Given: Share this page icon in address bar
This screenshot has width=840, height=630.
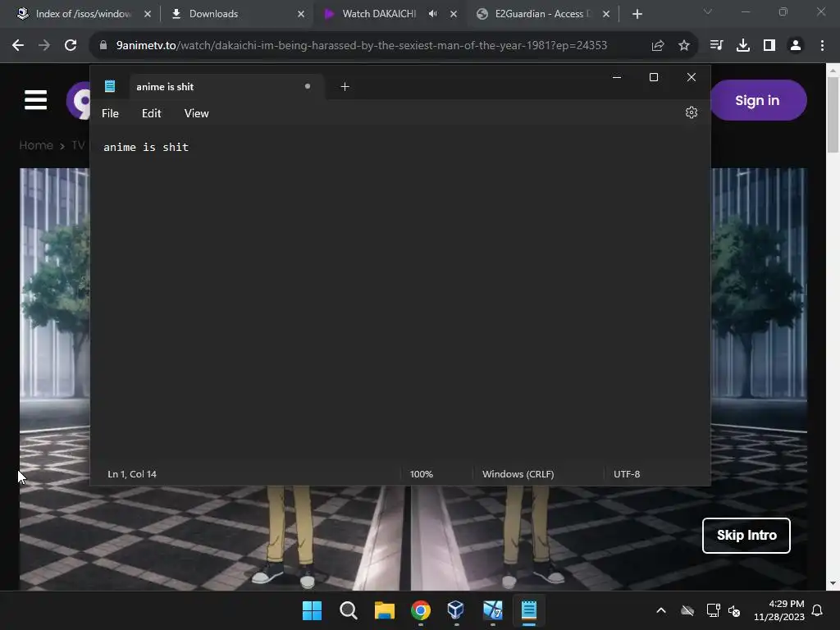Looking at the screenshot, I should (658, 46).
